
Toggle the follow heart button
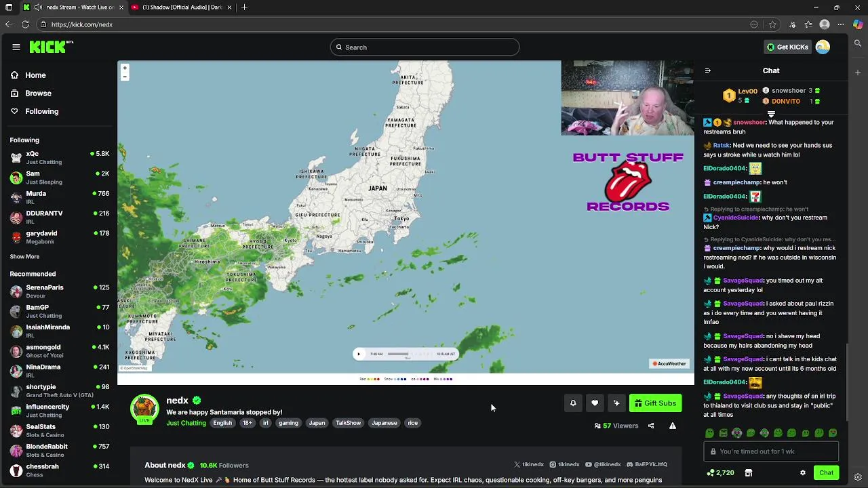point(595,403)
